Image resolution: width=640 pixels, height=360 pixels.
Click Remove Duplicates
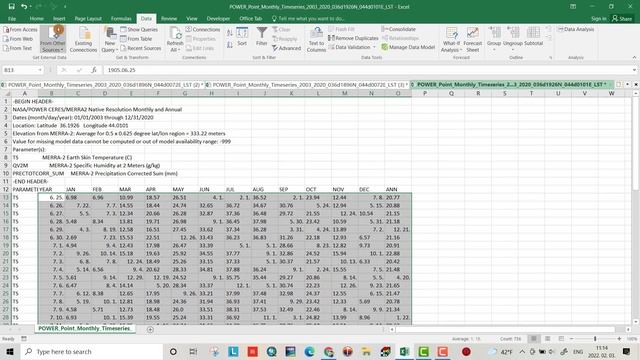click(353, 38)
